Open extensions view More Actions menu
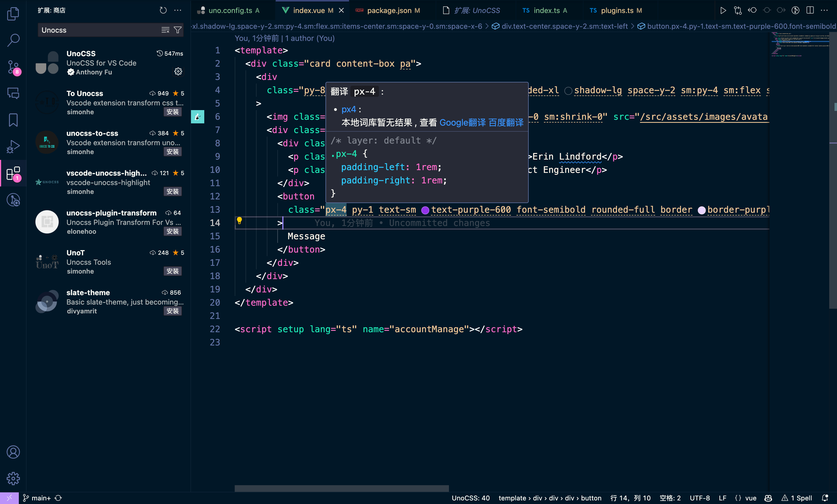 [178, 10]
